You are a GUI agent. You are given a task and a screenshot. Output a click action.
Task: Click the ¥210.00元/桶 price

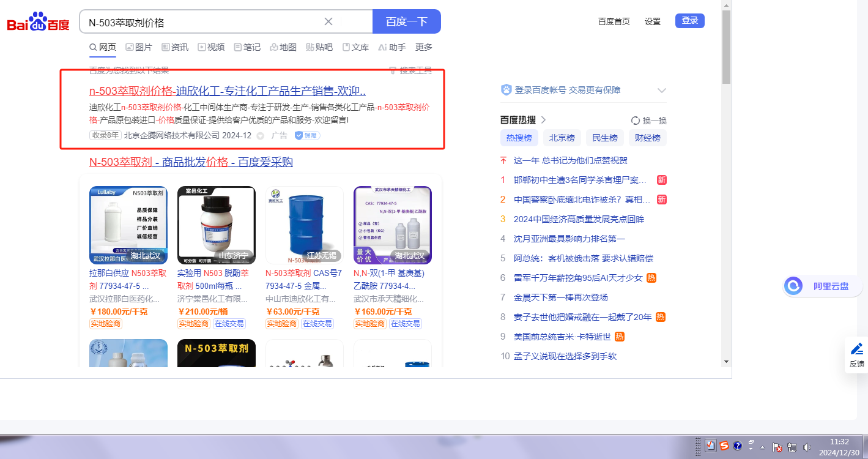[202, 312]
